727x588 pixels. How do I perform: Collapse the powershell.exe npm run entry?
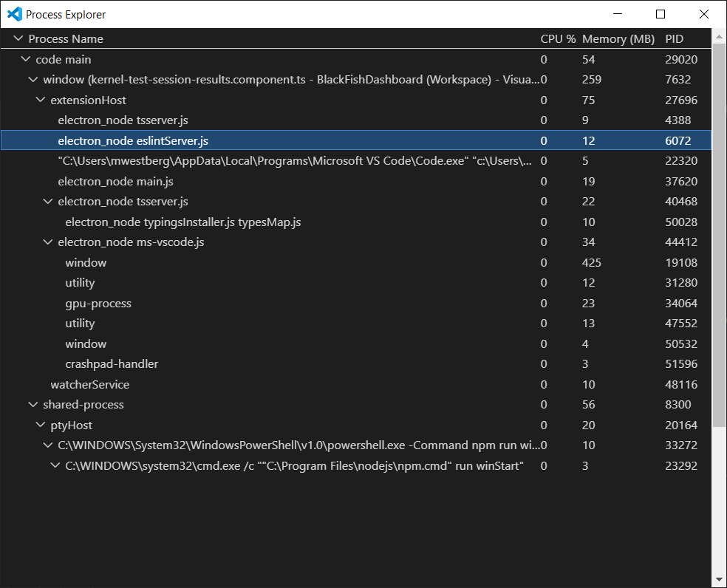[47, 445]
